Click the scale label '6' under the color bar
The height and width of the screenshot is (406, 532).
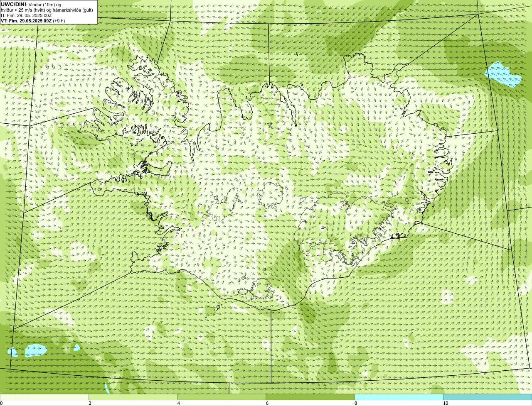267,403
